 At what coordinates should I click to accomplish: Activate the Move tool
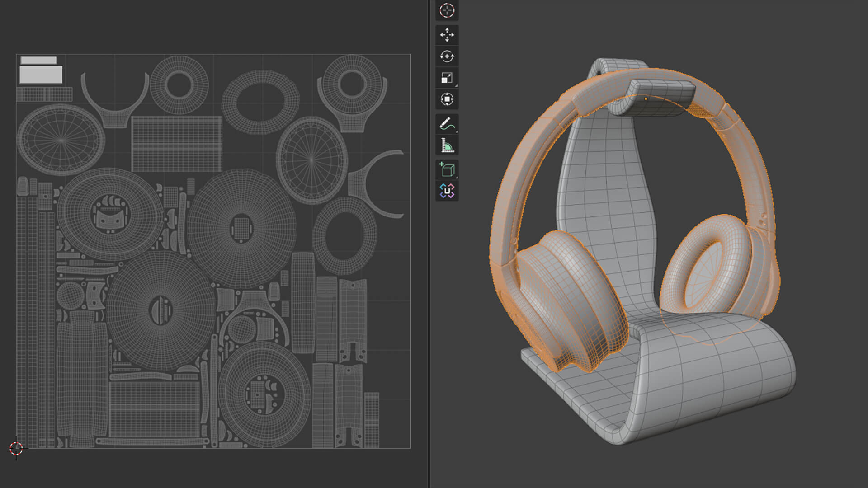click(447, 35)
